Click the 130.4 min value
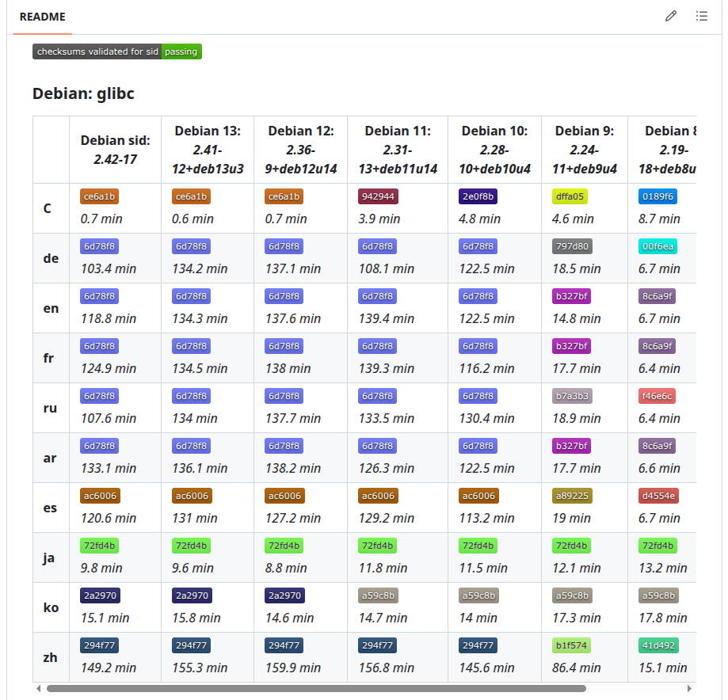Screen dimensions: 728x700 coord(486,418)
